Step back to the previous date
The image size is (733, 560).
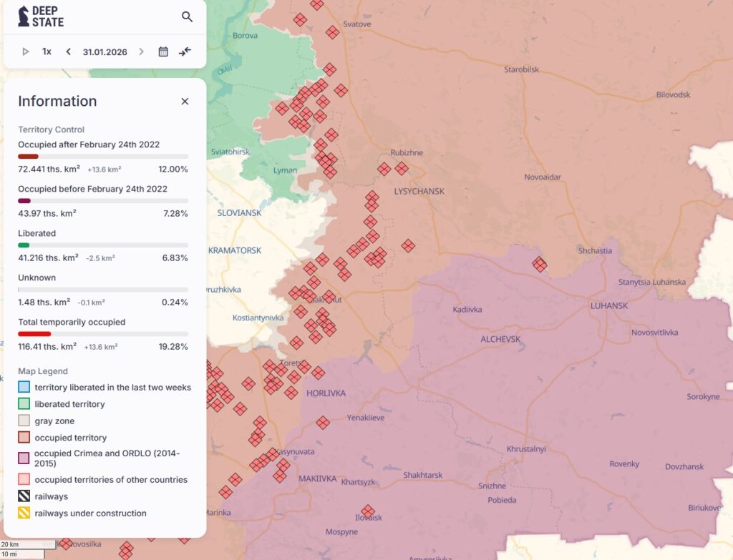point(68,51)
